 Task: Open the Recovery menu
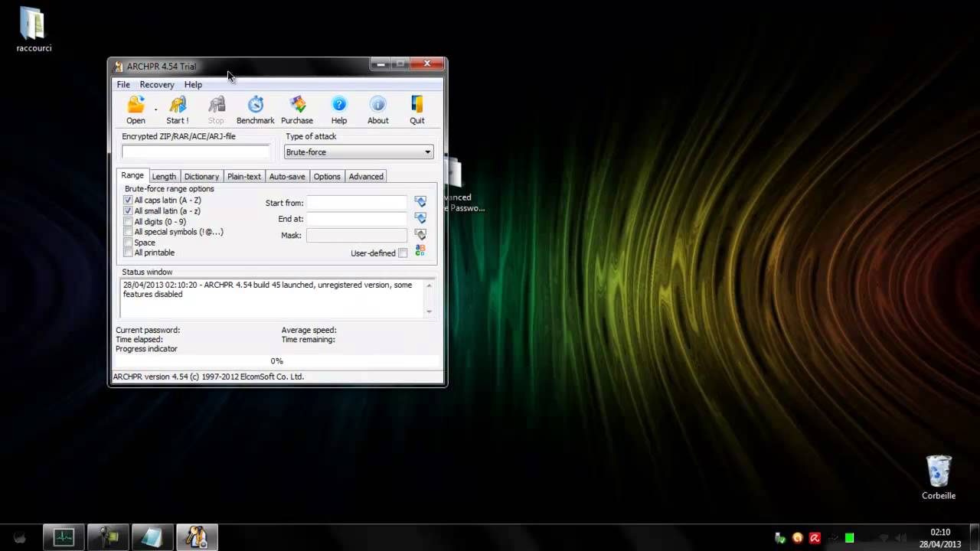(157, 85)
